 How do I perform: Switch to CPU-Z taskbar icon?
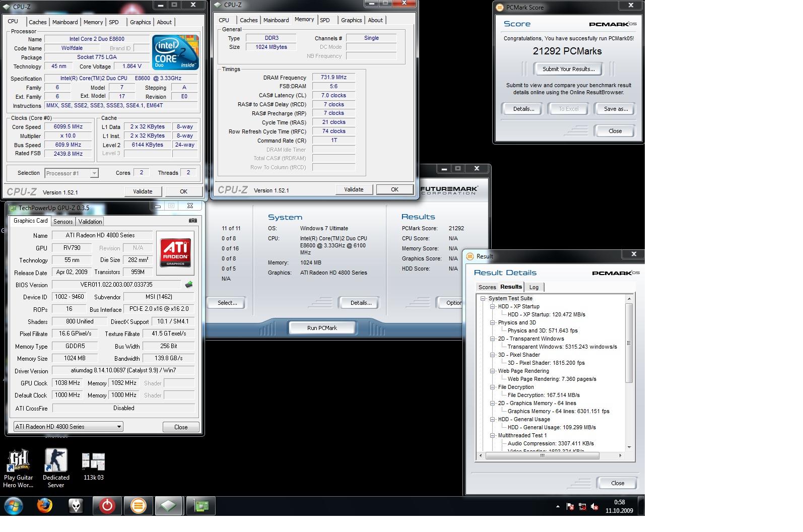point(169,506)
